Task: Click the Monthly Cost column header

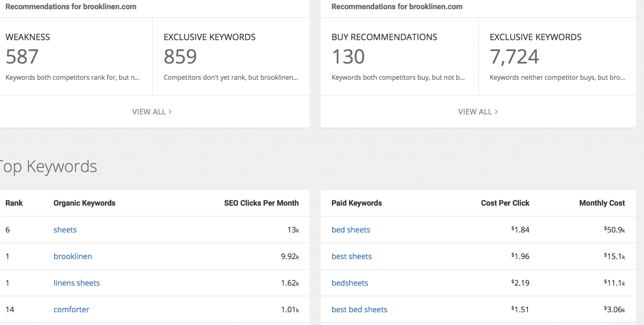Action: (602, 203)
